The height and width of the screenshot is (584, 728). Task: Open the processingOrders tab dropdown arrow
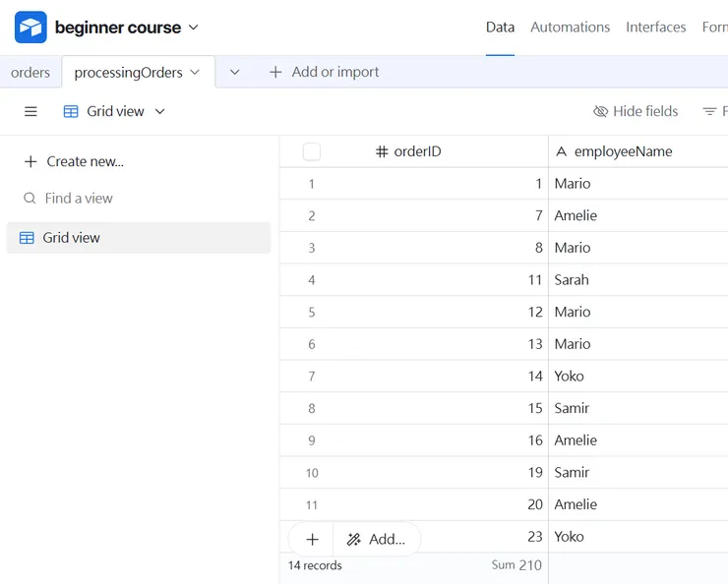195,72
